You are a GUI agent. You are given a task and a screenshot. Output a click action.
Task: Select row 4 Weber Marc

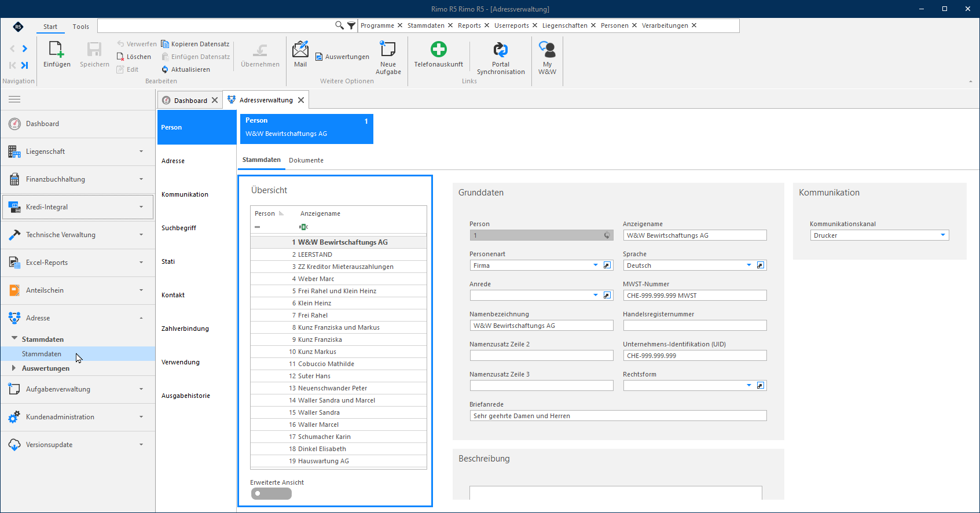(x=339, y=279)
